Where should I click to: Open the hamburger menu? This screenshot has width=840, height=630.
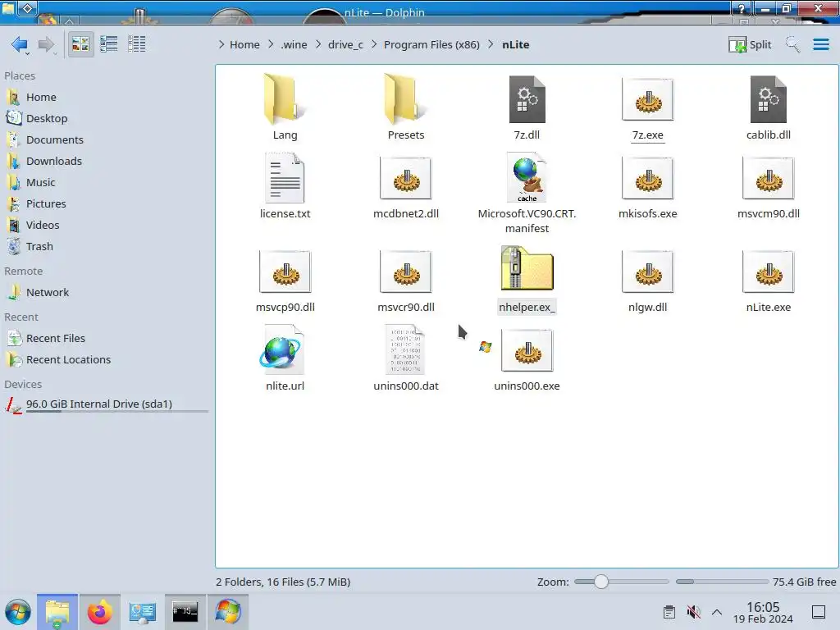click(x=820, y=44)
